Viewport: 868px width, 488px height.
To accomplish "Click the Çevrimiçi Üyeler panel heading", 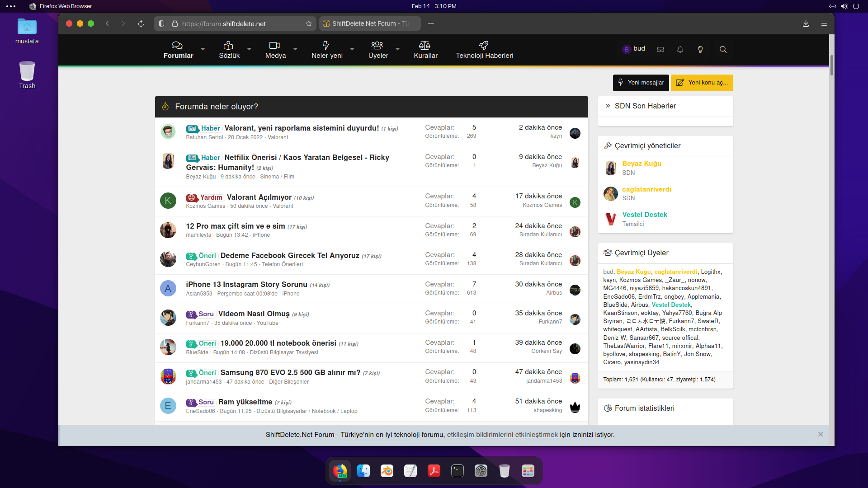I will coord(641,253).
